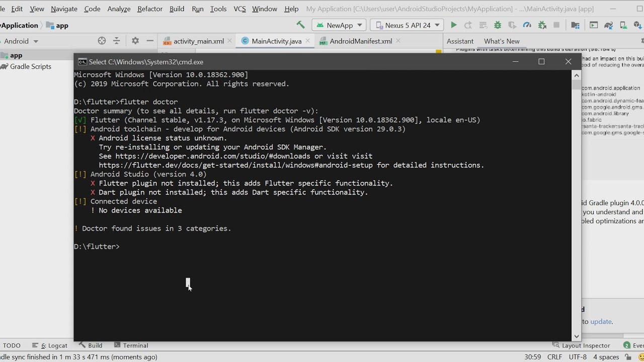Open the Refactor menu
Viewport: 644px width, 362px height.
[150, 9]
